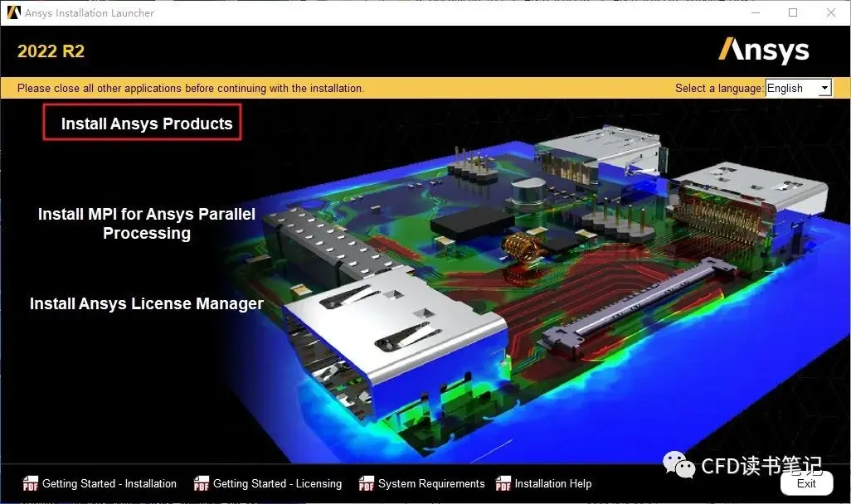This screenshot has height=504, width=851.
Task: Open the Getting Started - Licensing link
Action: (277, 483)
